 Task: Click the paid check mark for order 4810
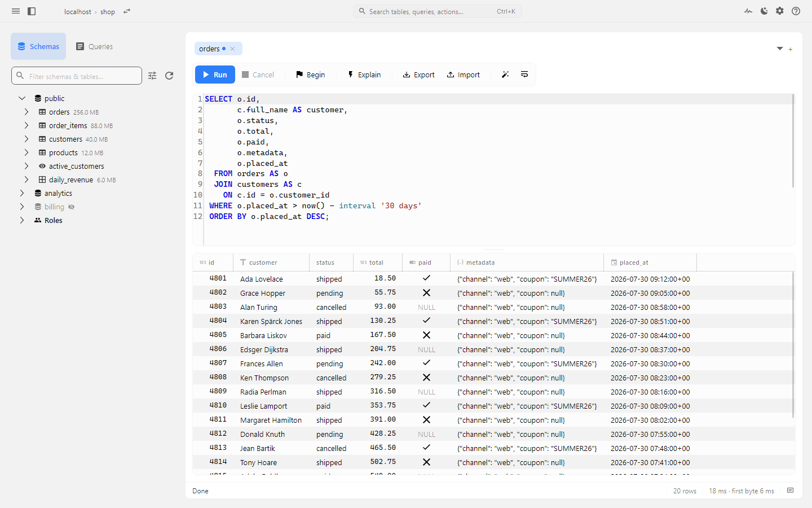point(426,405)
